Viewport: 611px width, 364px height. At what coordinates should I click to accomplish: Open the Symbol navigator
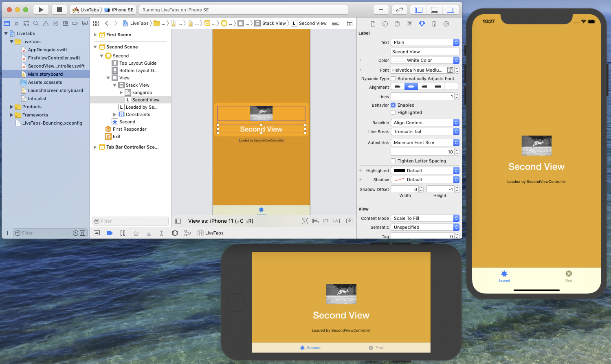click(x=26, y=24)
